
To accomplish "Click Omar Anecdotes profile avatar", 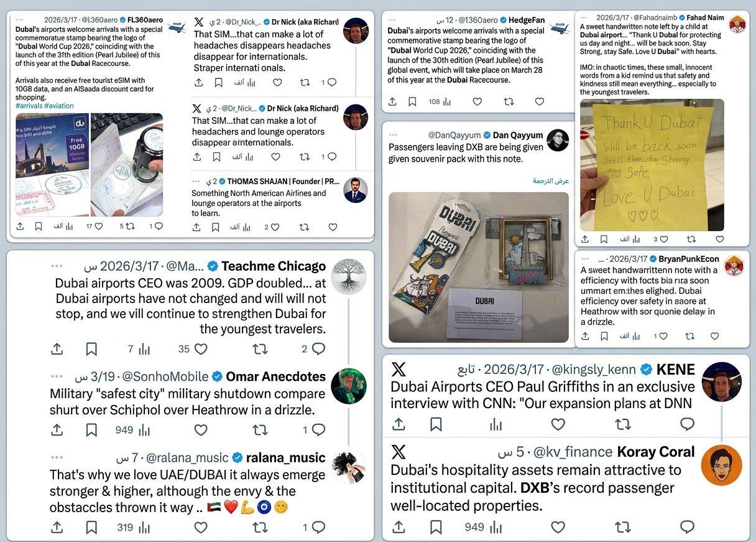I will coord(348,386).
